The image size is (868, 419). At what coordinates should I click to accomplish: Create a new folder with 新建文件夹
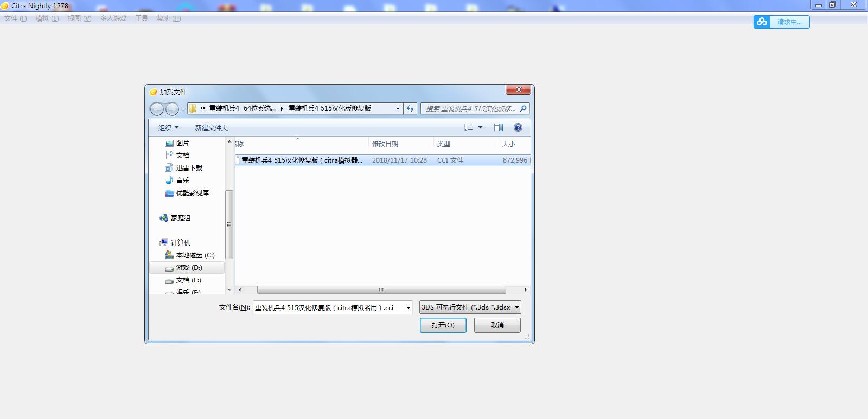(x=212, y=128)
